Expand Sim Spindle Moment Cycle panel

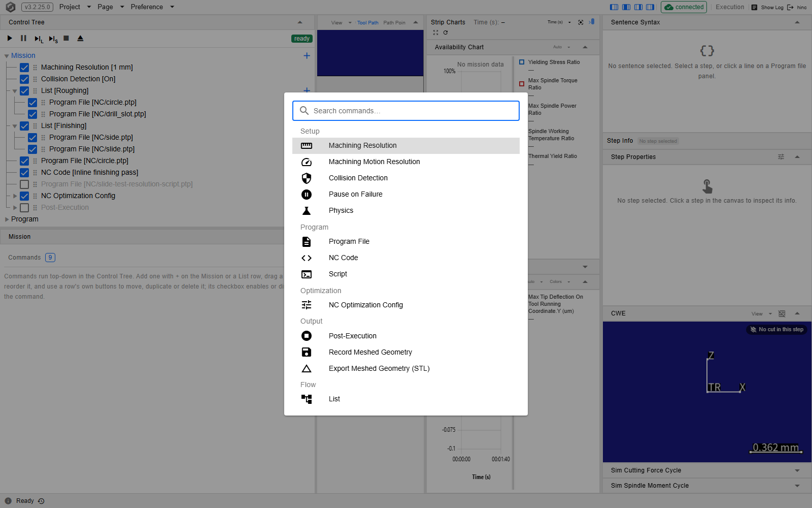coord(797,486)
